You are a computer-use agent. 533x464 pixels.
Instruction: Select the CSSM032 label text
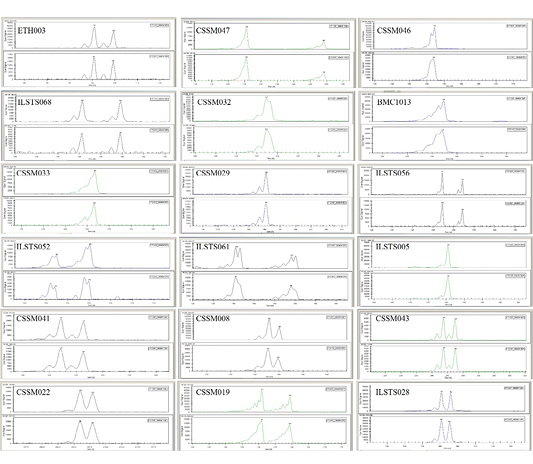coord(214,102)
